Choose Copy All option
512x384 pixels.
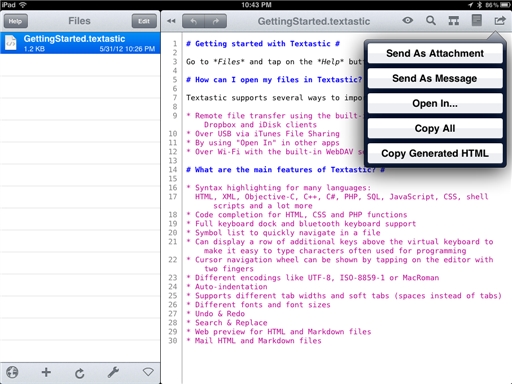tap(435, 128)
